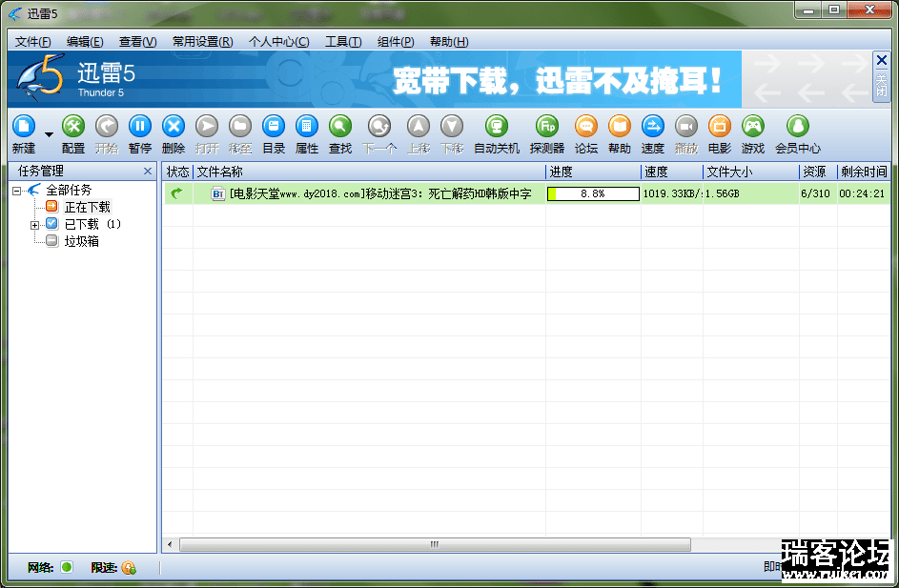
Task: Click the 8.8% progress bar
Action: [593, 193]
